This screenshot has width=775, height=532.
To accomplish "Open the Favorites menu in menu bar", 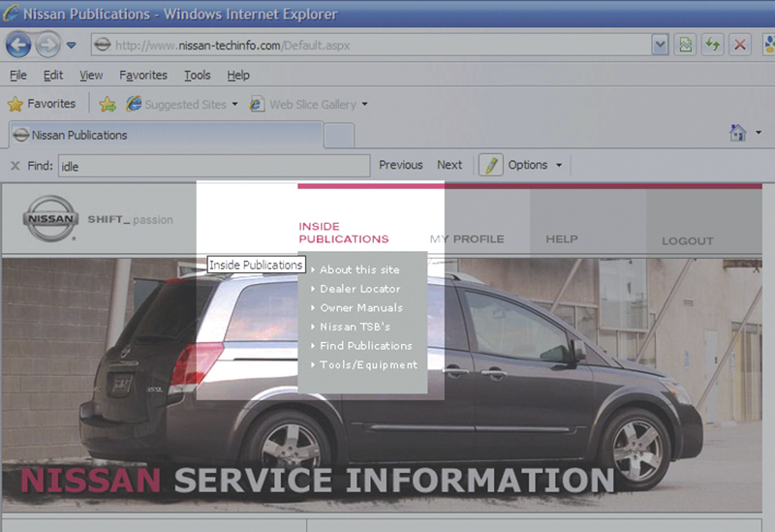I will 143,76.
